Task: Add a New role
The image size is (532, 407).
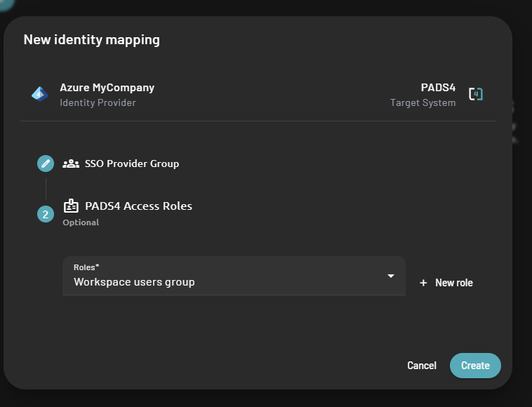Action: click(446, 283)
